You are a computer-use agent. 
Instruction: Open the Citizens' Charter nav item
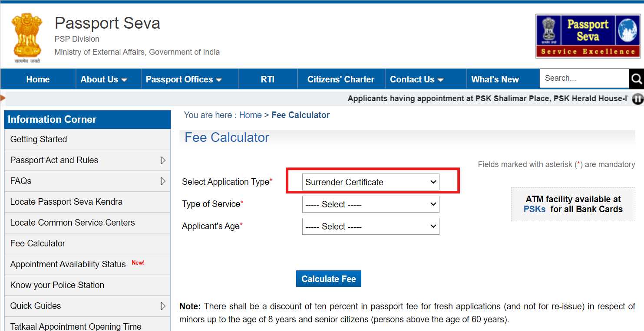tap(341, 79)
